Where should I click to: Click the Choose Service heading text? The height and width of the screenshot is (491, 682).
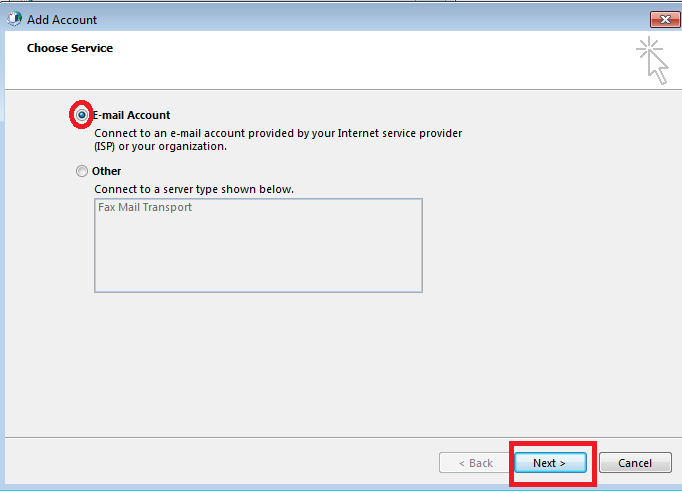(70, 48)
